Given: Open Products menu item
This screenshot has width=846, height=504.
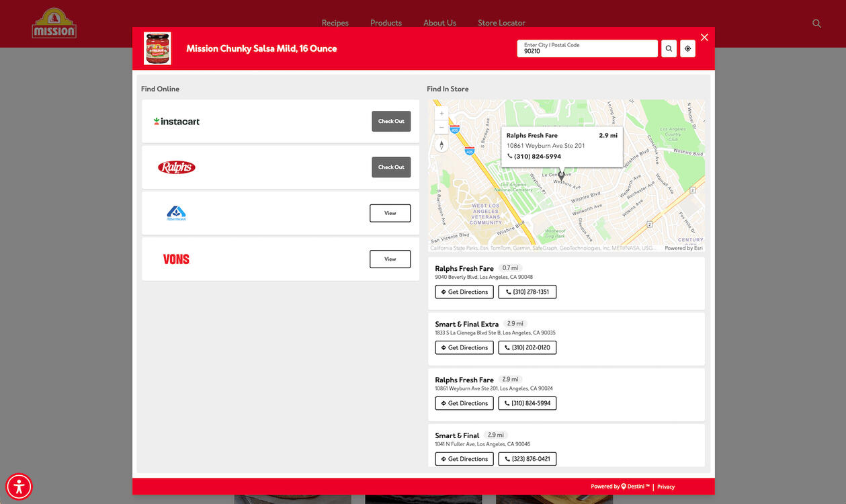Looking at the screenshot, I should coord(386,23).
